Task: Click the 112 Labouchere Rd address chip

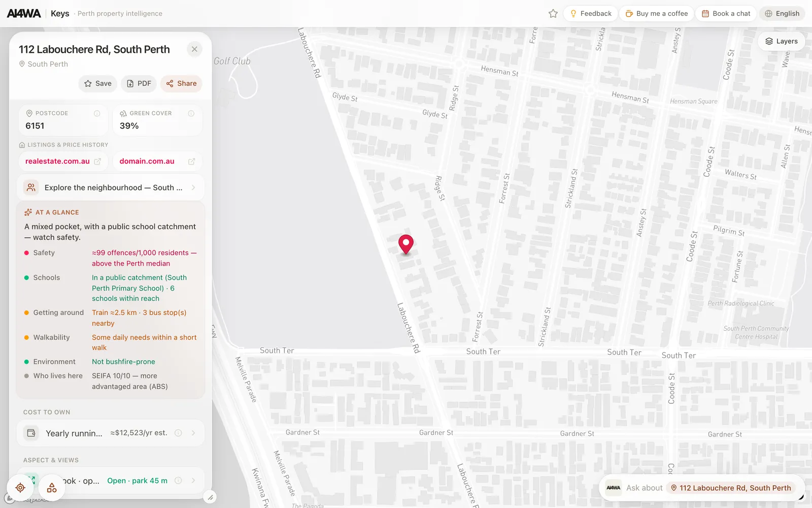Action: [731, 488]
